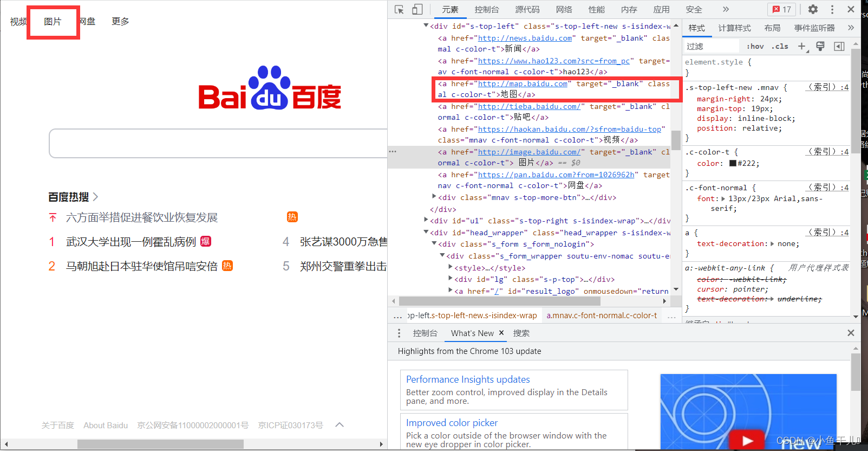Image resolution: width=868 pixels, height=451 pixels.
Task: Toggle :hov element state panel
Action: click(755, 46)
